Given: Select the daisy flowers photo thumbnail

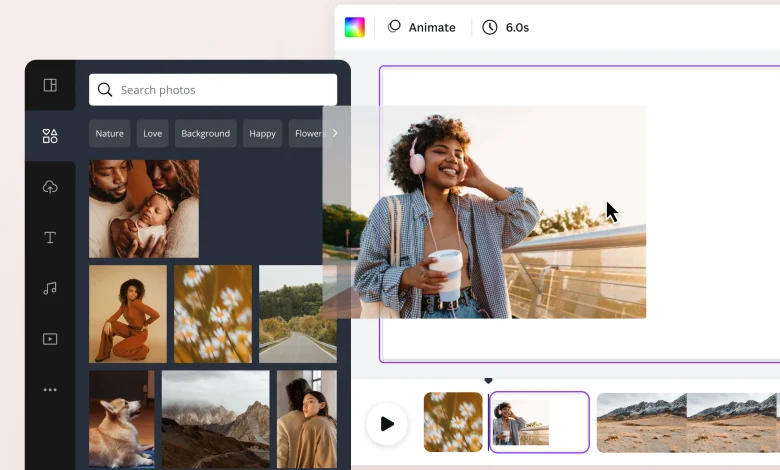Looking at the screenshot, I should [x=213, y=313].
